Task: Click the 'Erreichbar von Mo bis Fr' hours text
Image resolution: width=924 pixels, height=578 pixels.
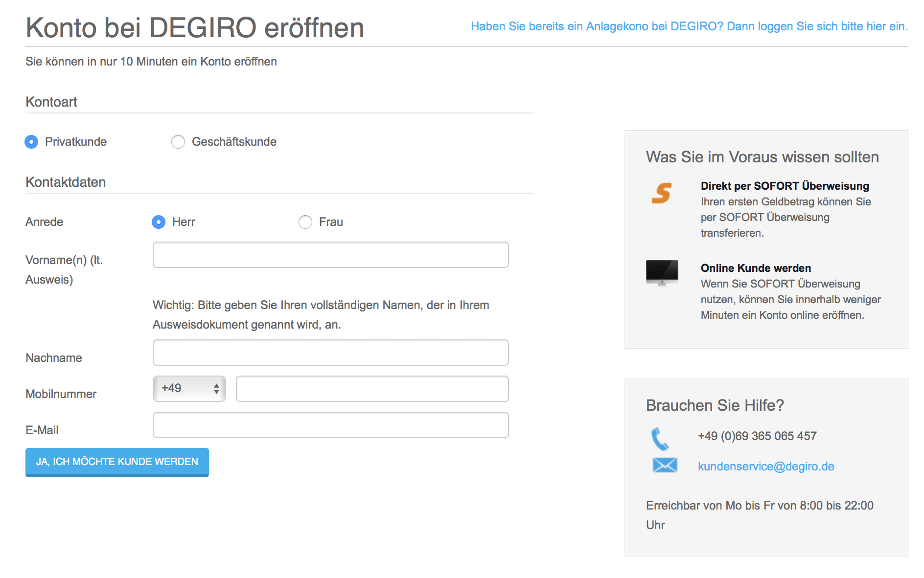Action: pyautogui.click(x=760, y=515)
